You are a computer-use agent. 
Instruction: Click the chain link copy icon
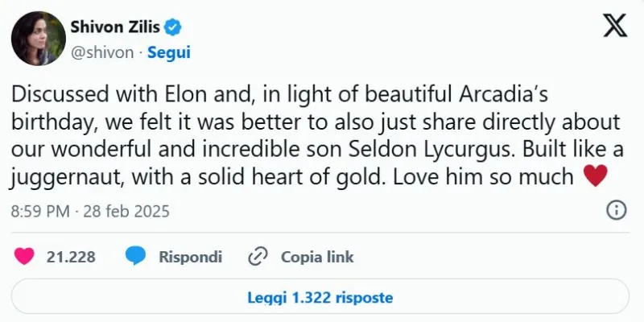[x=258, y=257]
